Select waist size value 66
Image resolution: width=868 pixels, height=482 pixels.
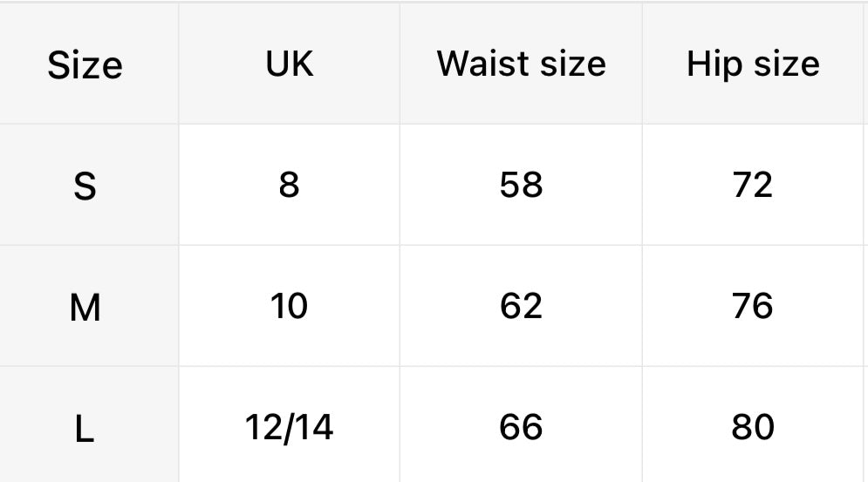(521, 427)
